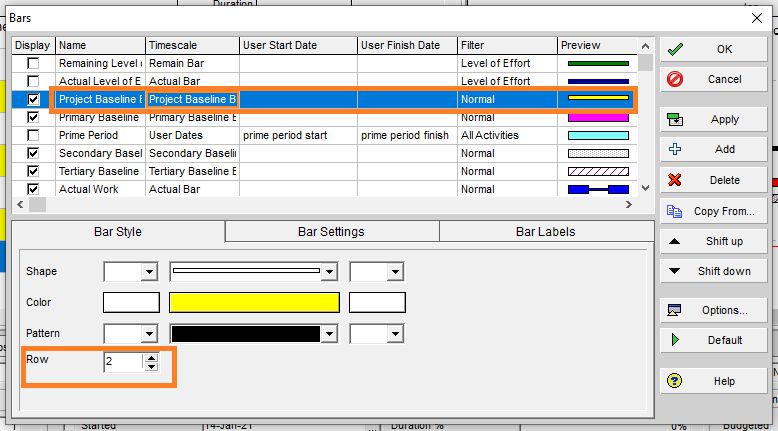The height and width of the screenshot is (431, 778).
Task: Uncheck display for Actual Work bar
Action: coord(33,189)
